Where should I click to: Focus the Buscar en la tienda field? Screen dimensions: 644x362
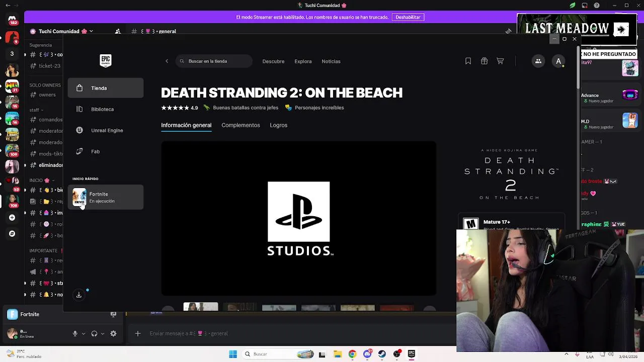(x=214, y=61)
